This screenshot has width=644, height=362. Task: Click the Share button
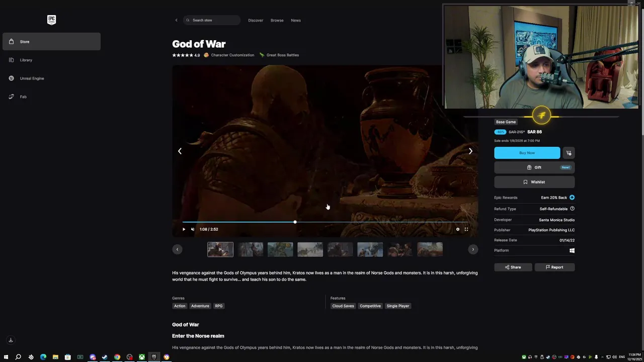(x=513, y=267)
